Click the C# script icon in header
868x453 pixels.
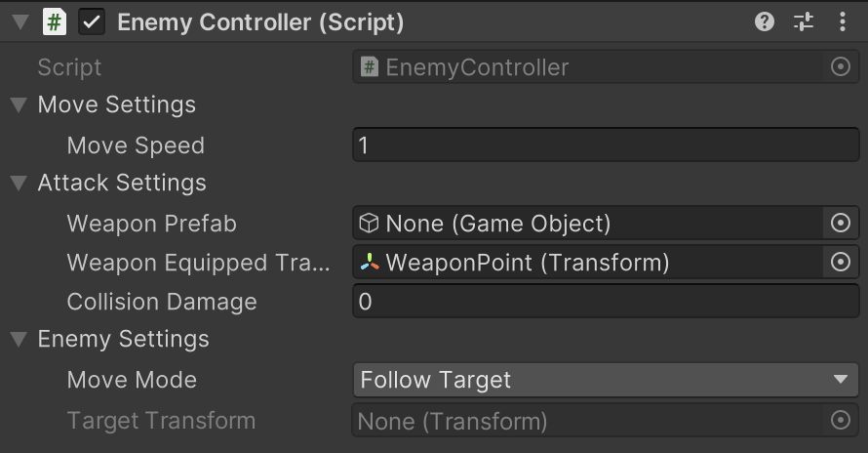click(55, 22)
